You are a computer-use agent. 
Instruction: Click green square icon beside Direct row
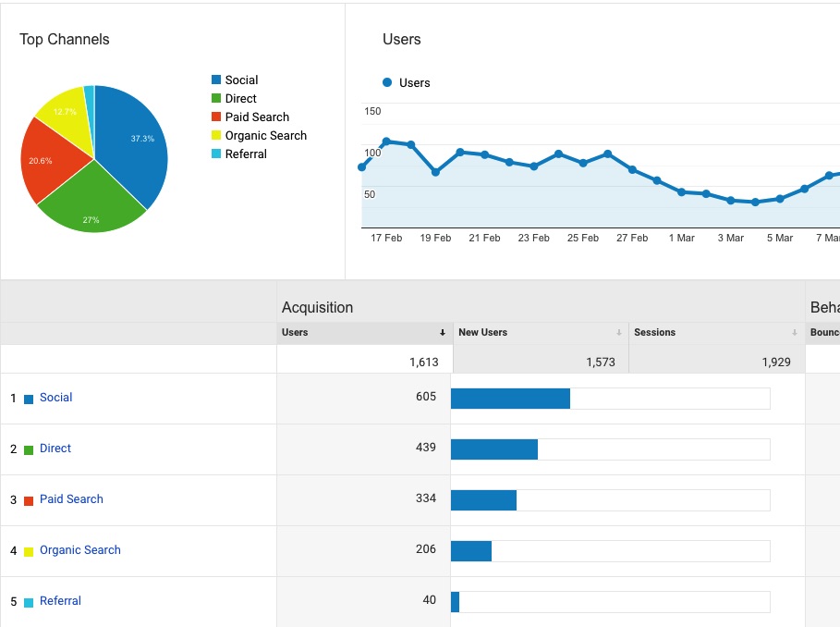(x=29, y=450)
